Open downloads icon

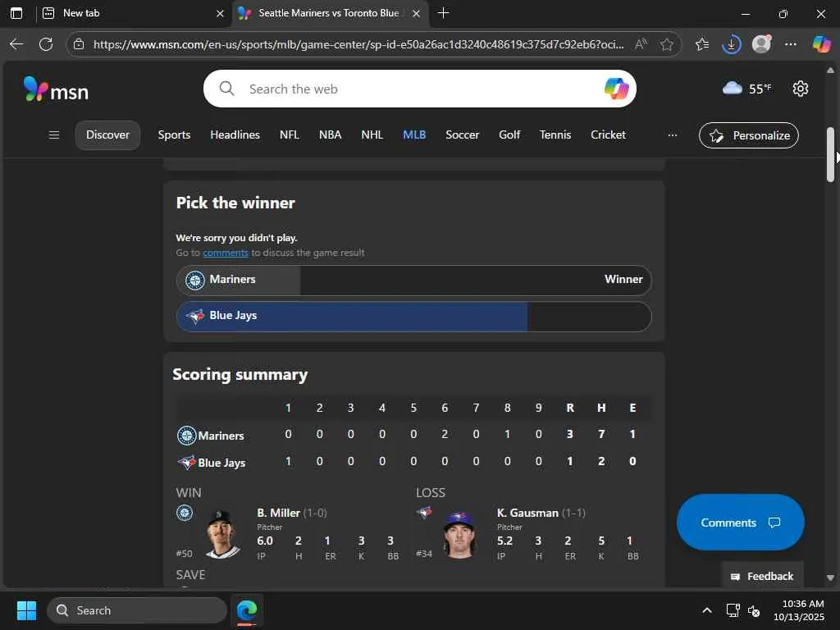[731, 44]
